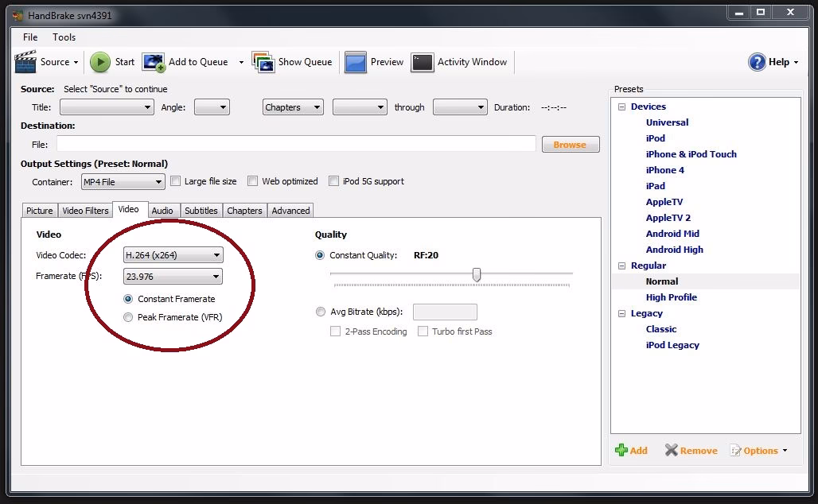The height and width of the screenshot is (504, 818).
Task: Click the blue Help question icon
Action: tap(757, 62)
